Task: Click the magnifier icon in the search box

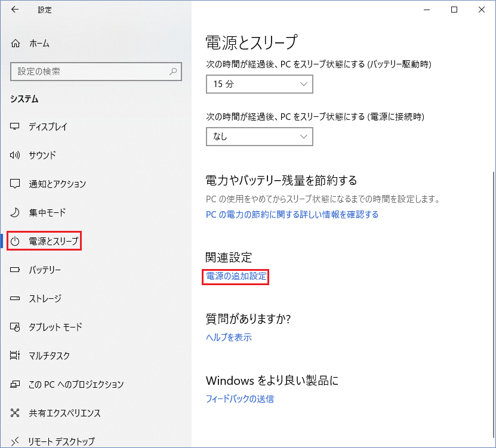Action: pos(173,72)
